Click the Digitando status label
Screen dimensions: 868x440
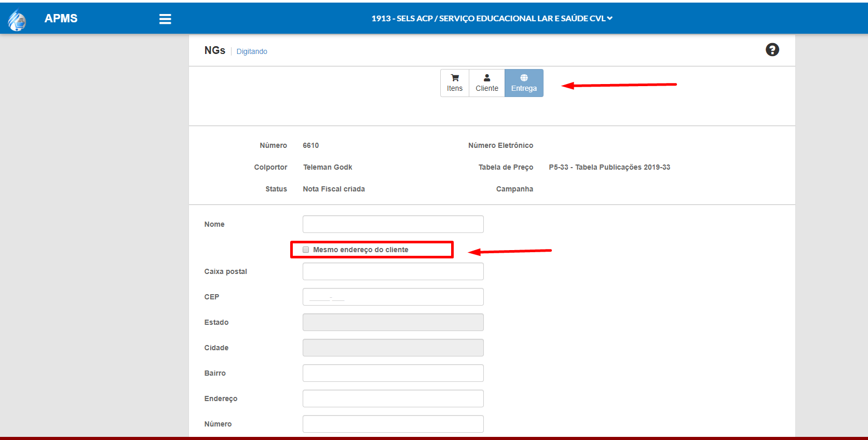pyautogui.click(x=252, y=51)
